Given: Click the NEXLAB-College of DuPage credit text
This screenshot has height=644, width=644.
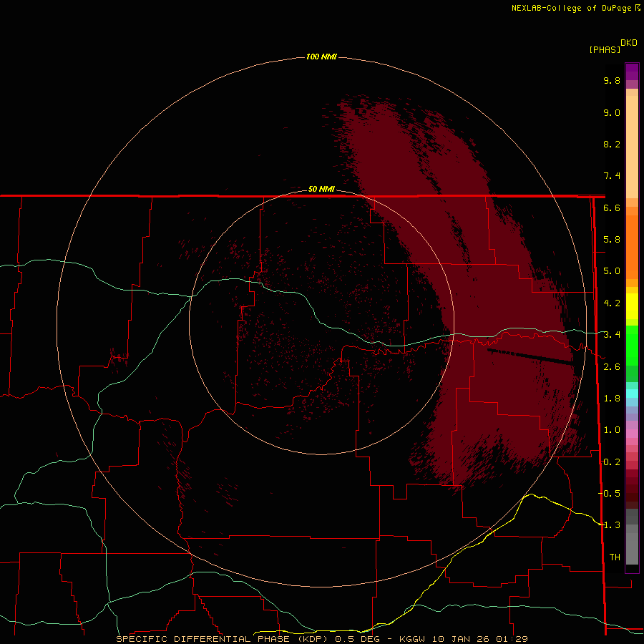Looking at the screenshot, I should coord(572,8).
